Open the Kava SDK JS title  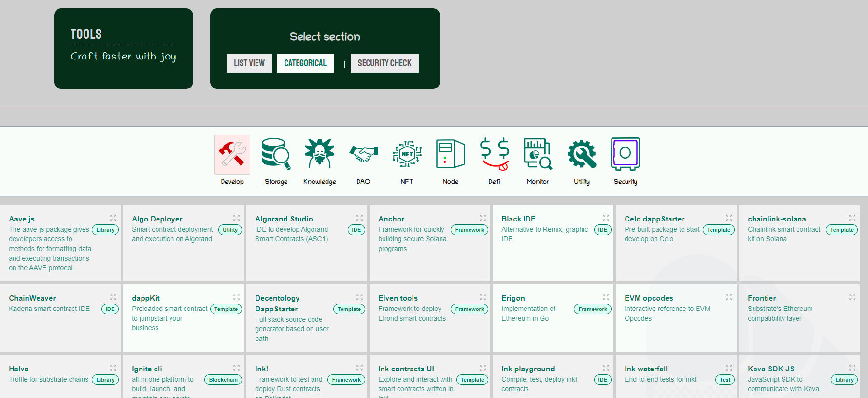[x=771, y=369]
